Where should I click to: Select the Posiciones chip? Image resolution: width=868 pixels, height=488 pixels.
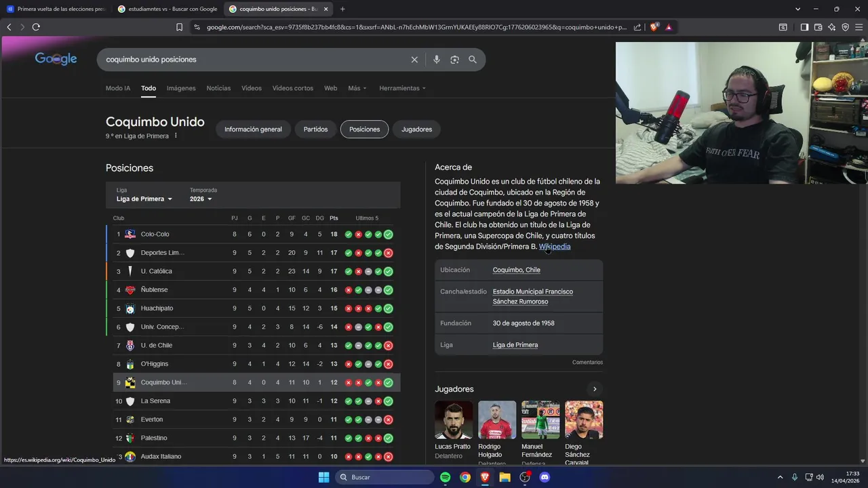click(x=364, y=129)
